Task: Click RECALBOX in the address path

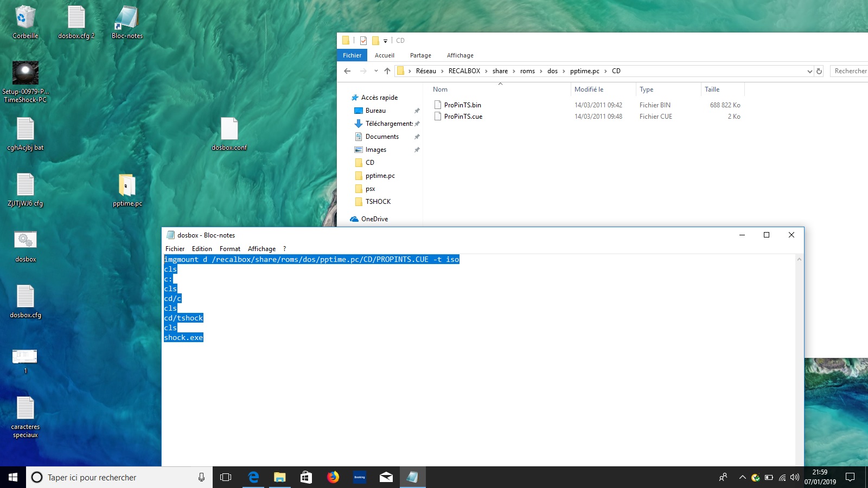Action: pyautogui.click(x=464, y=71)
